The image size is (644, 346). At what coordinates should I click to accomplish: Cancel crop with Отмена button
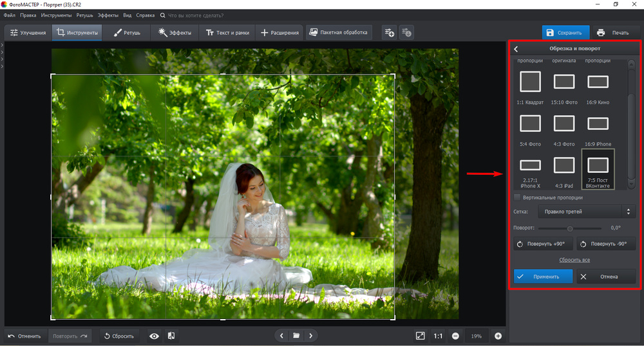[606, 277]
